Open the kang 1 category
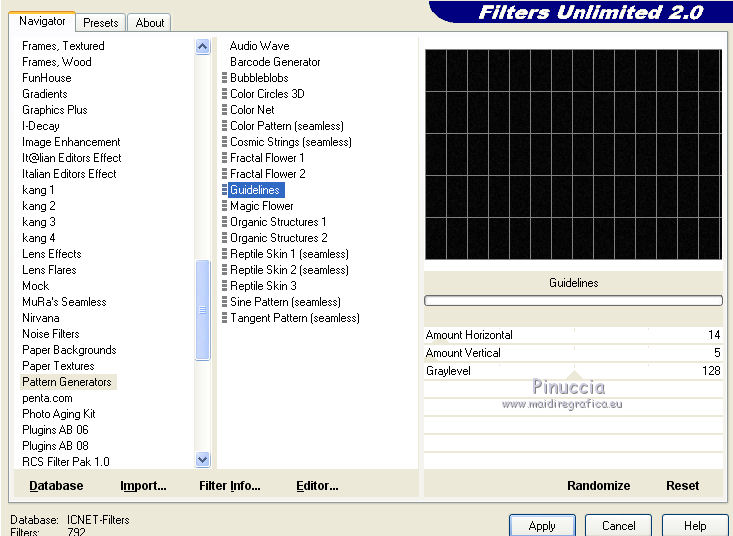This screenshot has width=733, height=536. click(x=38, y=190)
